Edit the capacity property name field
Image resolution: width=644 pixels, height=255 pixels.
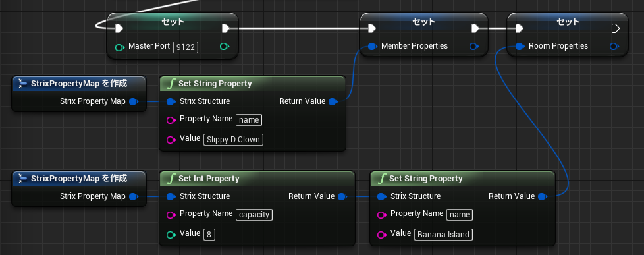tap(254, 215)
